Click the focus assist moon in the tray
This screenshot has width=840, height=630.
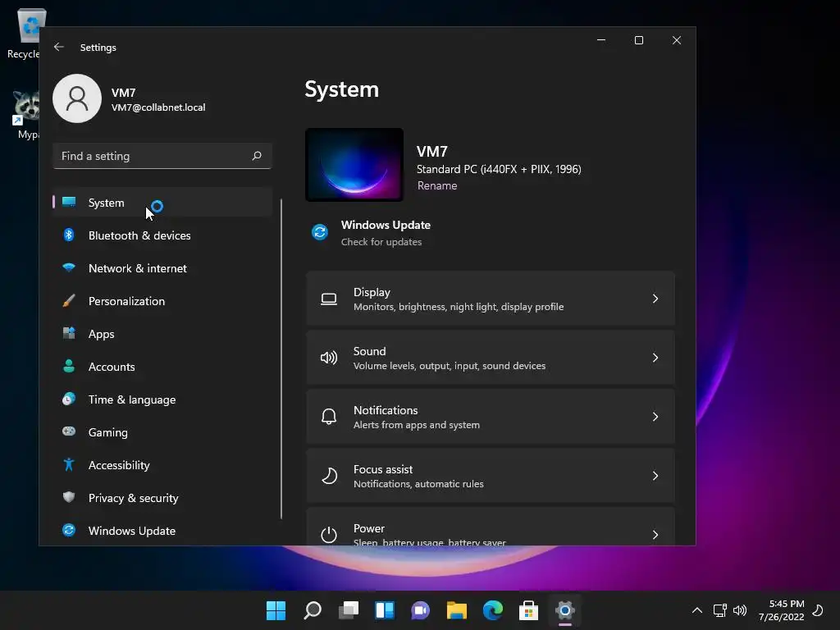point(818,610)
